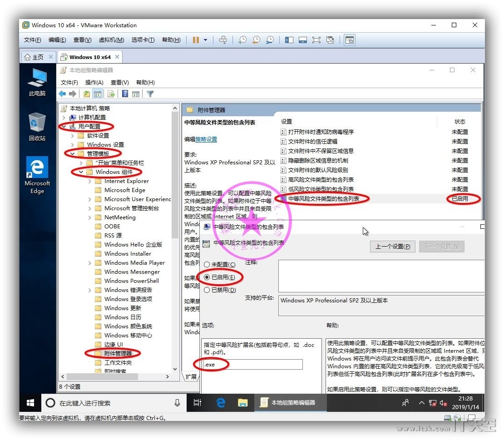Screen dimensions: 504x440
Task: Click the Cortana search box
Action: coord(114,403)
